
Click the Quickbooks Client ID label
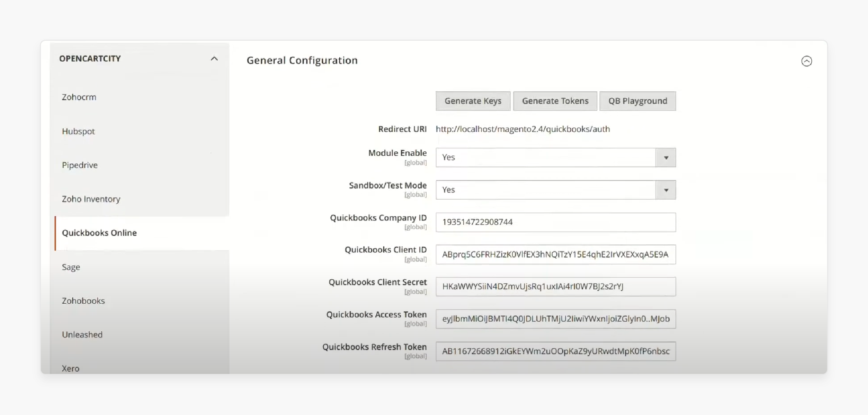(x=385, y=250)
